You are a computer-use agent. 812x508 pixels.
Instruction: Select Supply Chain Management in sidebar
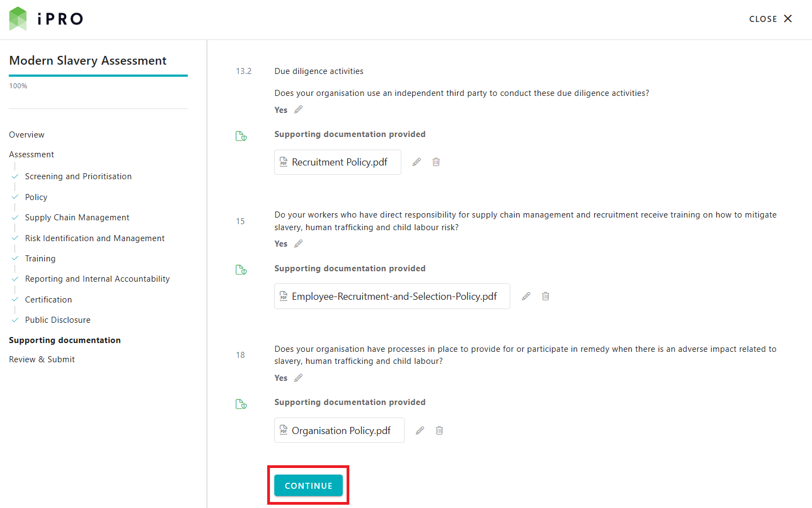(x=77, y=218)
